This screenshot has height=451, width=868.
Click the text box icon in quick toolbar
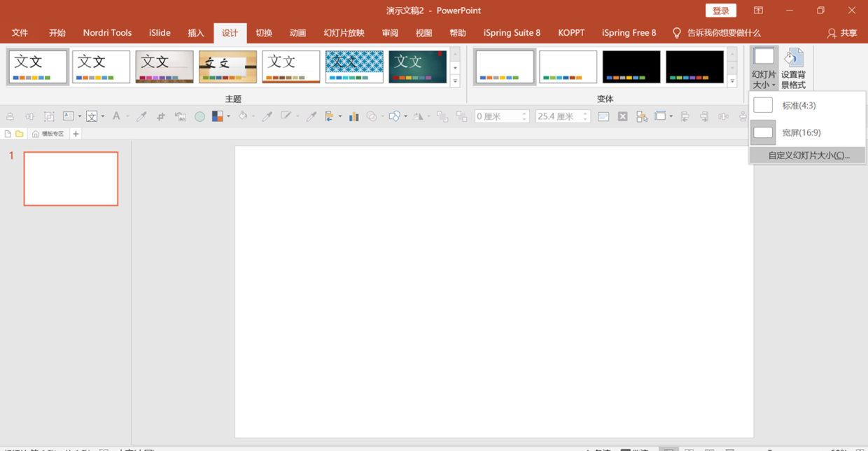pyautogui.click(x=68, y=116)
